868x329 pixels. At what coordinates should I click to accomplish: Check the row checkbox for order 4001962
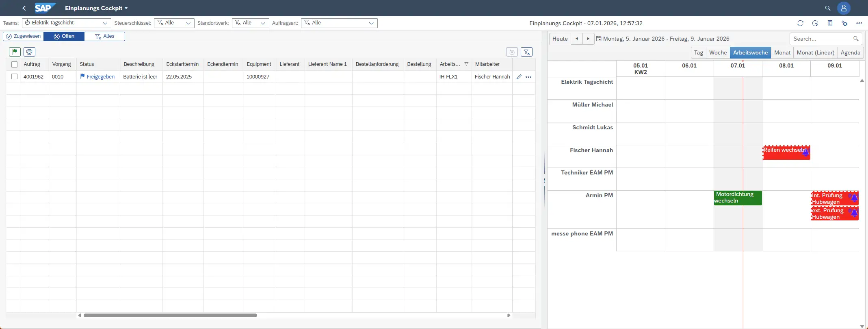click(x=15, y=76)
